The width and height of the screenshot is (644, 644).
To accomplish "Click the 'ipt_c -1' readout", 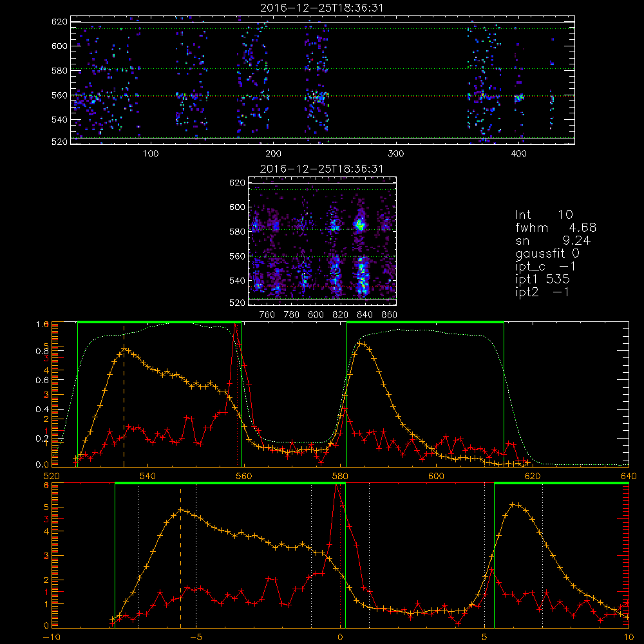I will [545, 267].
